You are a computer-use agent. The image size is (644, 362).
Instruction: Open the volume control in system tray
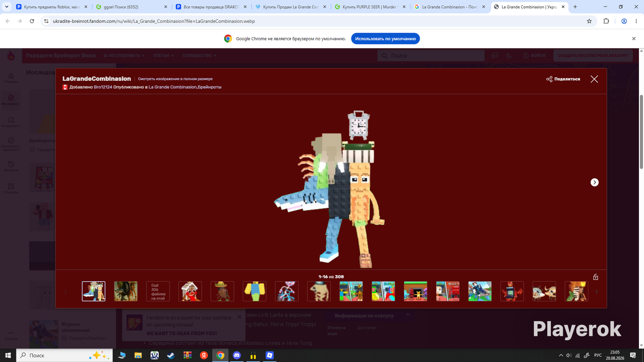569,355
